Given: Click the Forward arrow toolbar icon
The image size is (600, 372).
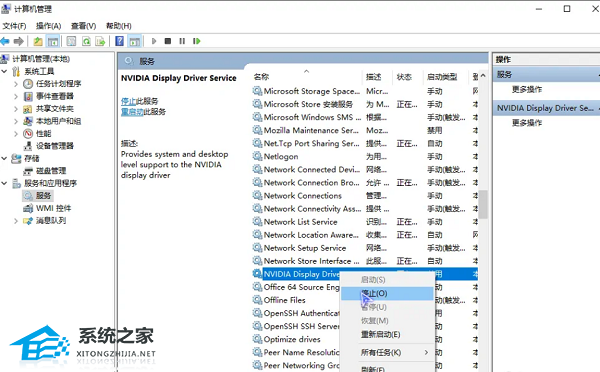Looking at the screenshot, I should click(x=18, y=41).
